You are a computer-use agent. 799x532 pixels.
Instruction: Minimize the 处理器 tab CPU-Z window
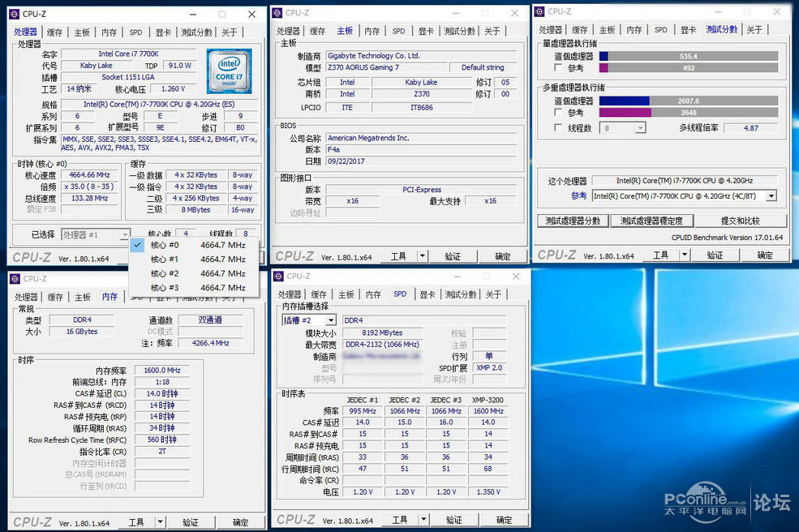(193, 15)
